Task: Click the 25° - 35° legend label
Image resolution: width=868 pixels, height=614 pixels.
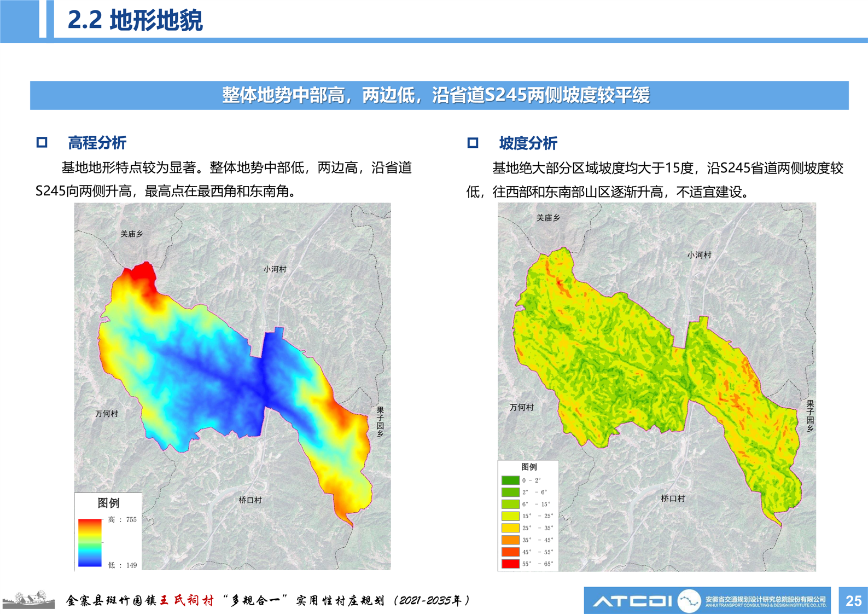Action: 538,528
